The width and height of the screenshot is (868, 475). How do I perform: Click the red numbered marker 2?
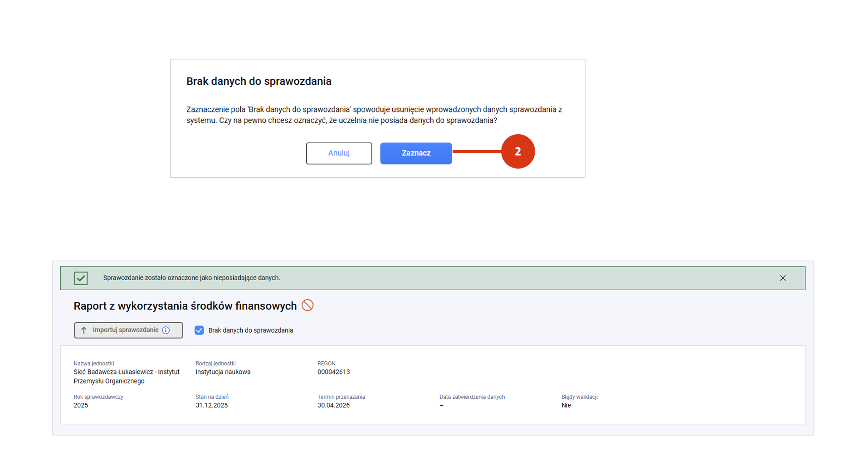coord(517,151)
